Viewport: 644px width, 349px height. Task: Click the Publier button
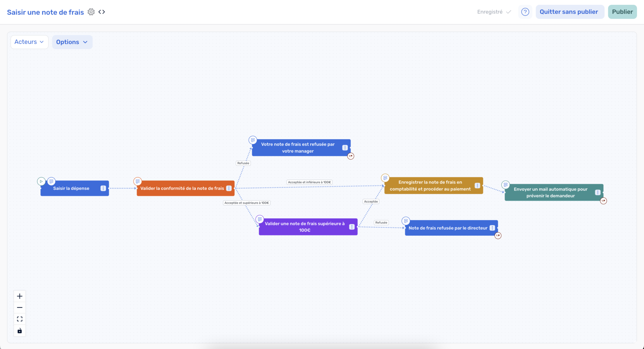click(622, 12)
